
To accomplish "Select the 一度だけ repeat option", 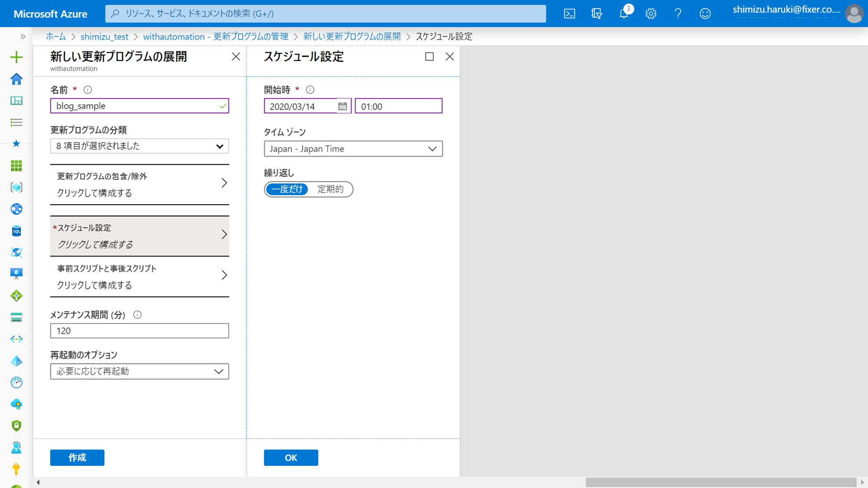I will click(x=287, y=189).
